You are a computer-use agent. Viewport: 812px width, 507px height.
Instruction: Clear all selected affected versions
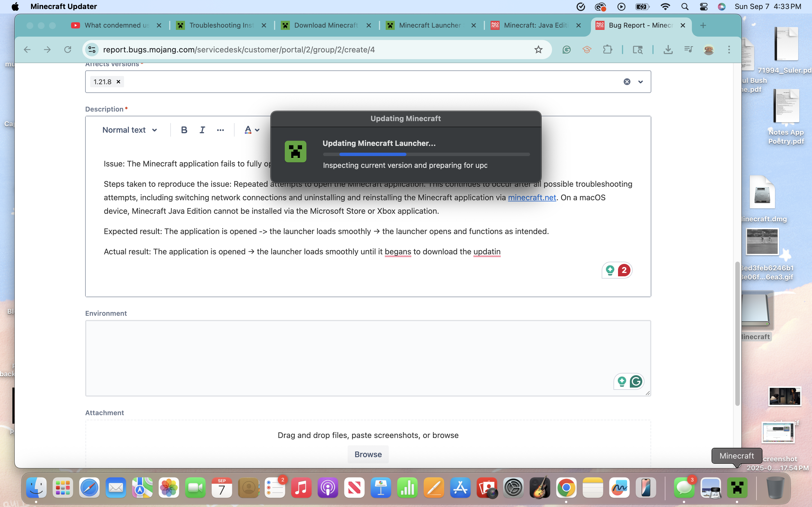pyautogui.click(x=627, y=82)
